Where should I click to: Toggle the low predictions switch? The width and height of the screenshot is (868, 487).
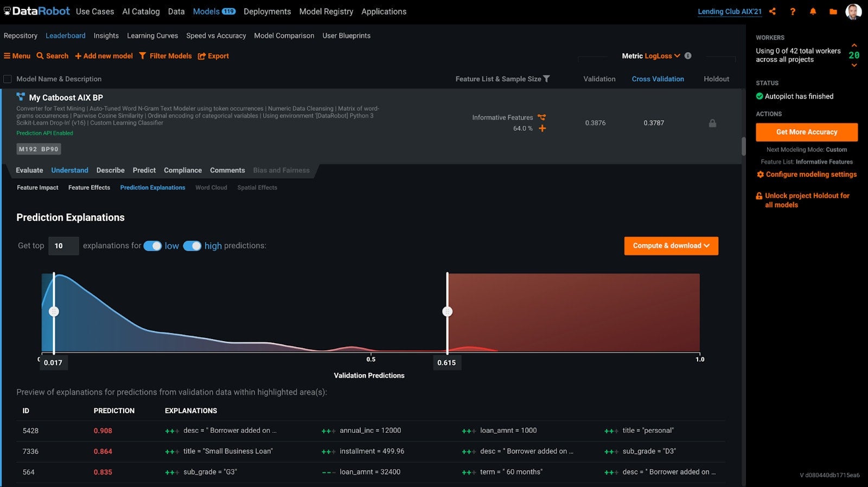(x=152, y=246)
